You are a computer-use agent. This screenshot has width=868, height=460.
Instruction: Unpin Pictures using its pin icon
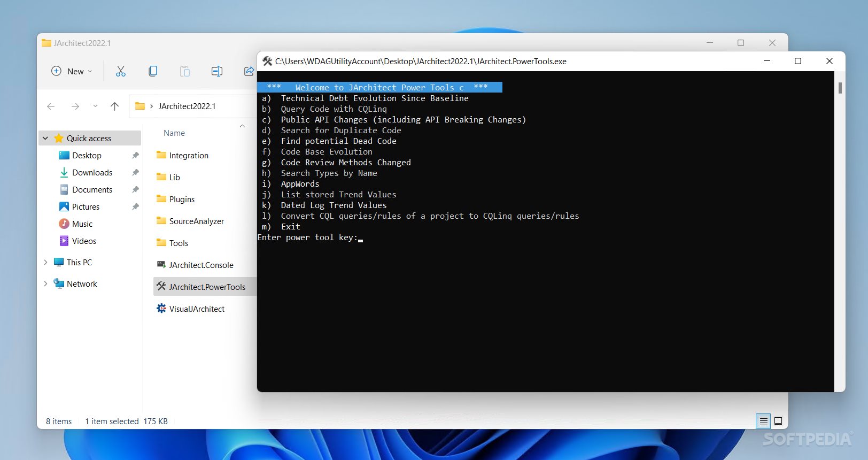[135, 206]
